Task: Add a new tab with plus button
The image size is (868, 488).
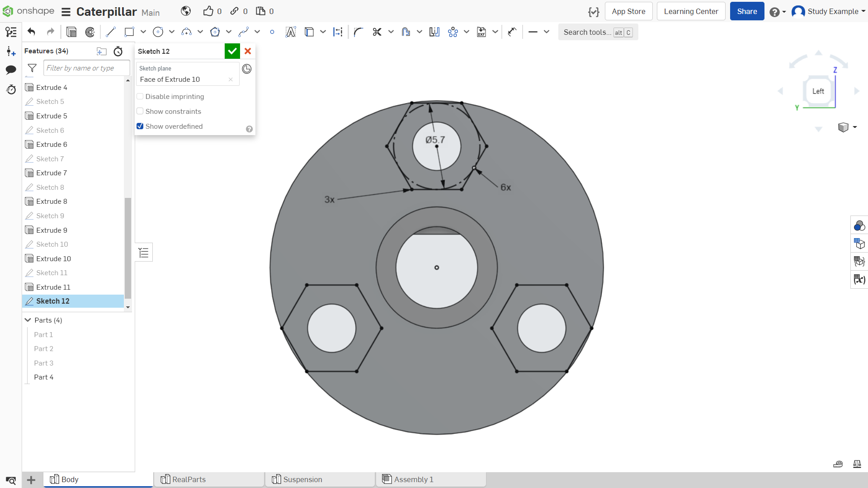Action: pos(31,479)
